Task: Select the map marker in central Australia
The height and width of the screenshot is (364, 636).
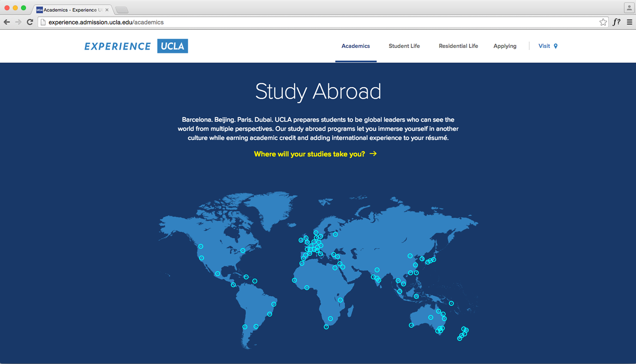Action: pyautogui.click(x=431, y=317)
